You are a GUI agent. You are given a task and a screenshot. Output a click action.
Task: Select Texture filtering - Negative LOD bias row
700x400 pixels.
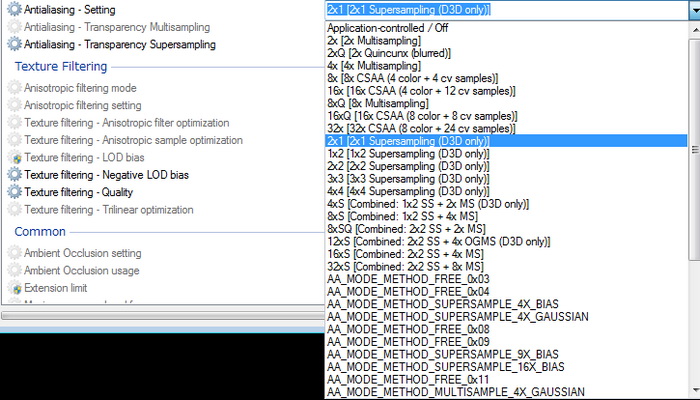click(x=162, y=175)
